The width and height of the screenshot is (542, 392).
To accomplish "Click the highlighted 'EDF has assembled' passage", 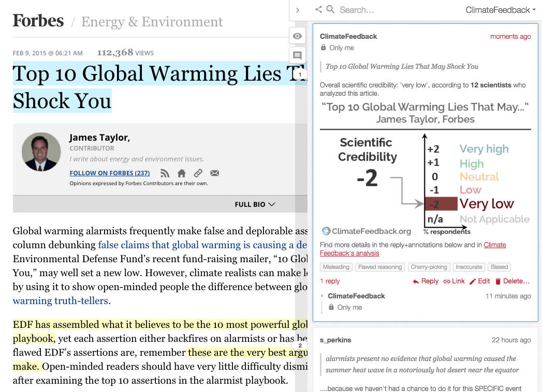I will [x=159, y=325].
